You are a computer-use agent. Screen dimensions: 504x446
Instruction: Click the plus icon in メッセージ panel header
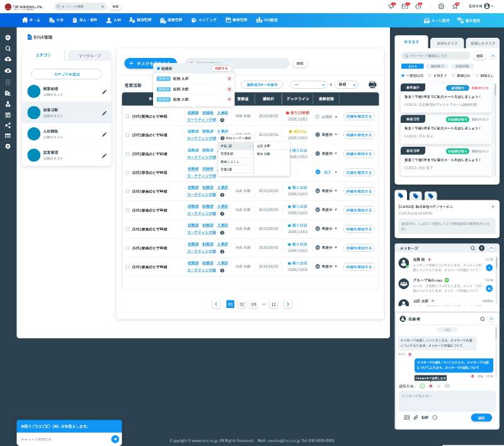tap(481, 248)
